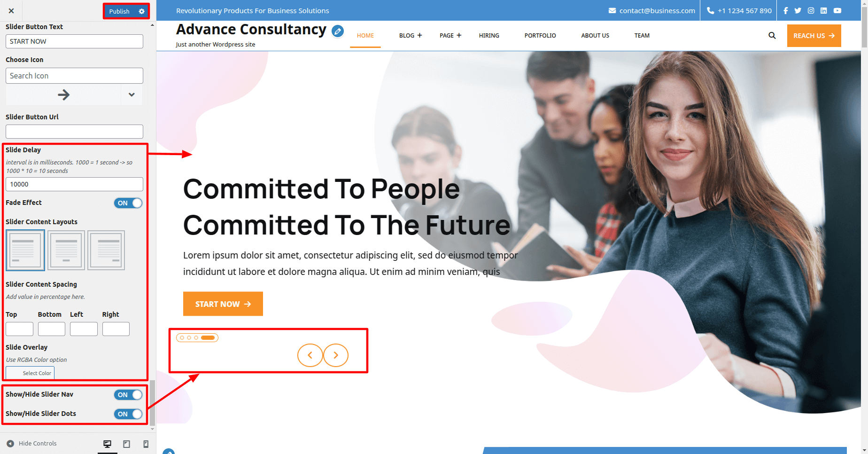Click the REACH US button
This screenshot has width=868, height=454.
tap(814, 36)
